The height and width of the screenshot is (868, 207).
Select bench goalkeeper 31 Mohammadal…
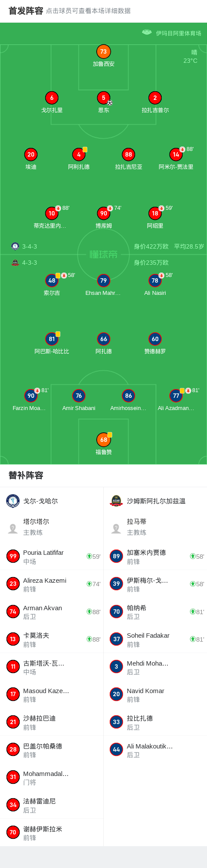click(x=51, y=778)
